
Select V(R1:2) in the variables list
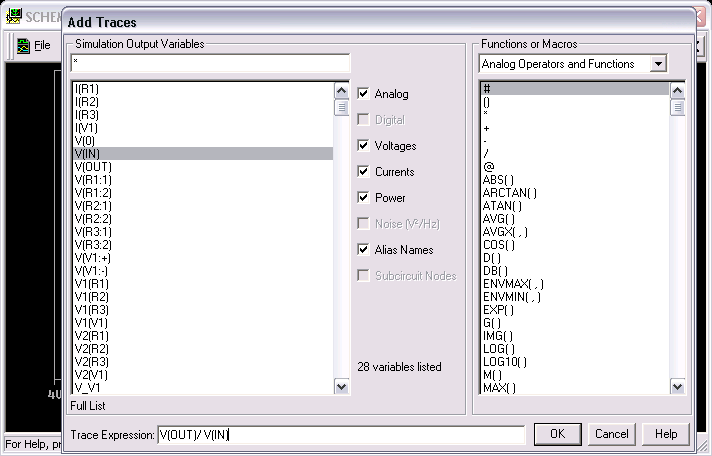(203, 193)
